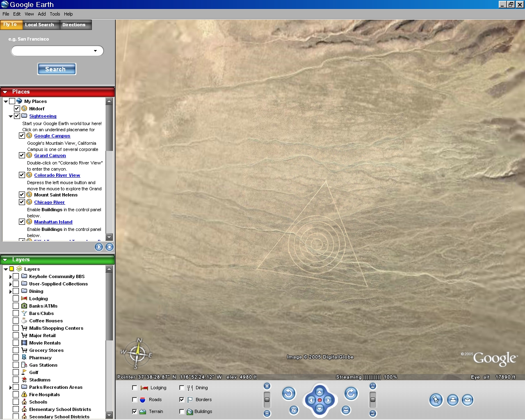525x420 pixels.
Task: Uncheck the Hitdorf placemark checkbox
Action: (17, 109)
